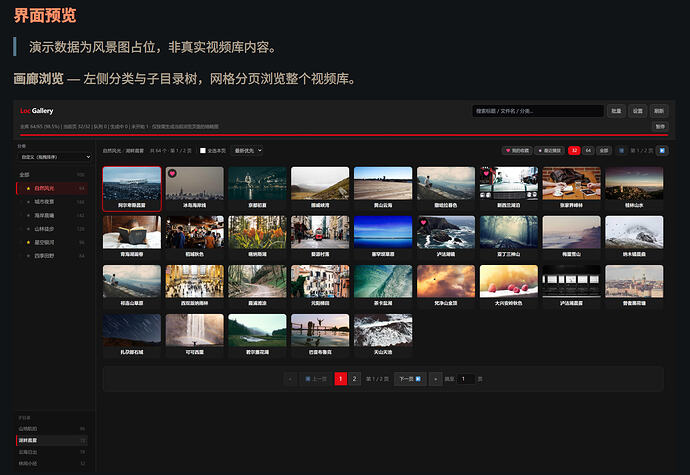Open the foggy forest road thumbnail

pyautogui.click(x=509, y=237)
